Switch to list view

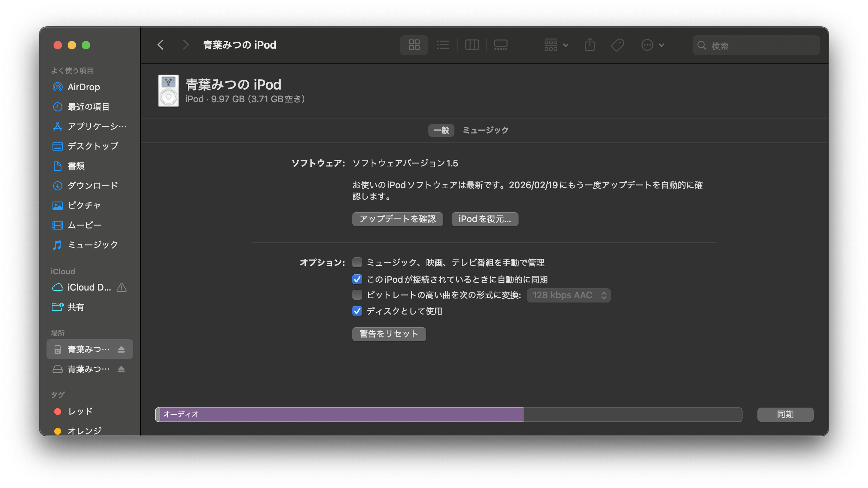(x=443, y=45)
